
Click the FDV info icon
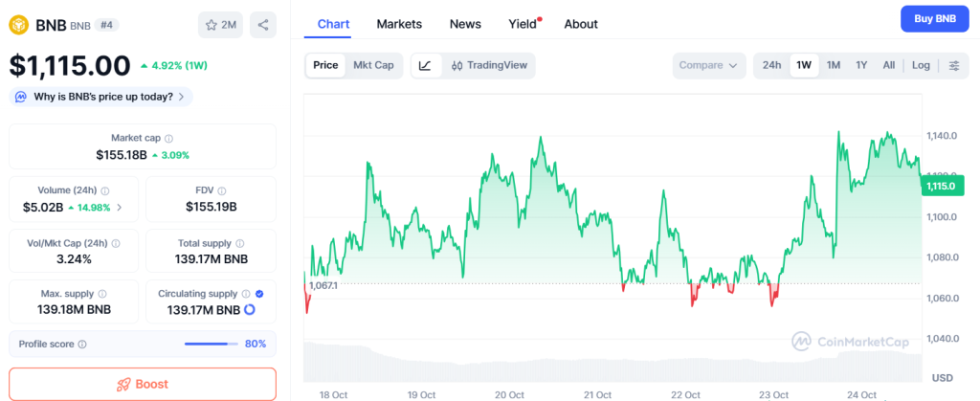coord(222,191)
